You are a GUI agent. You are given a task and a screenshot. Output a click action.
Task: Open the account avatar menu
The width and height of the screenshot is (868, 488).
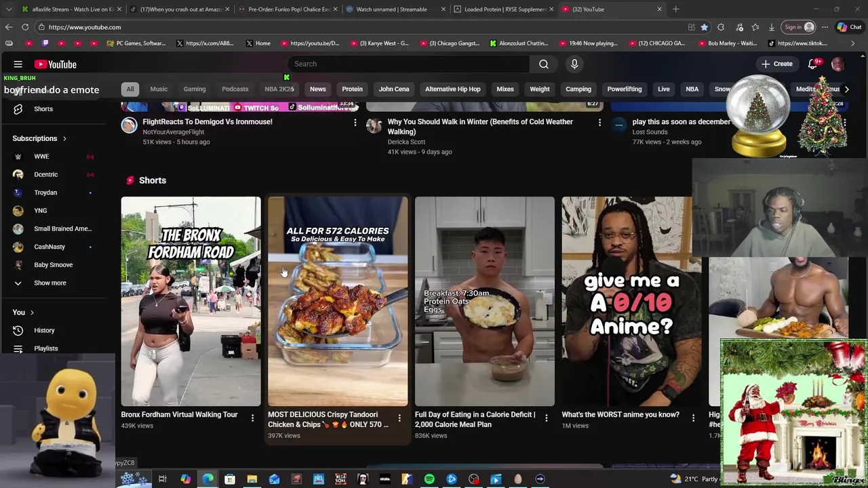(837, 64)
